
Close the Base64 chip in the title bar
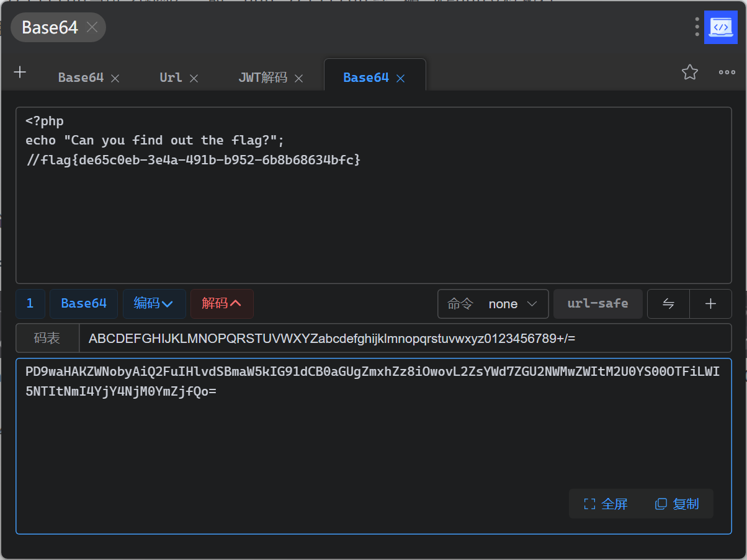tap(92, 27)
